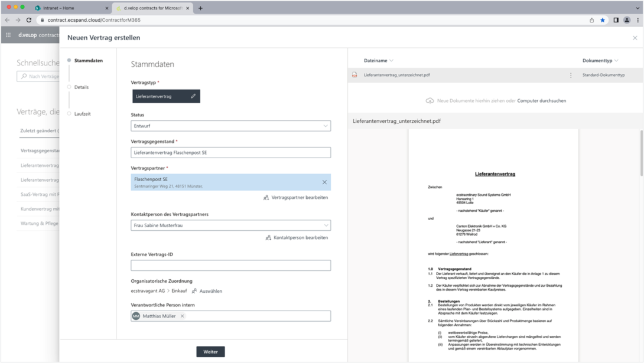Viewport: 644px width, 363px height.
Task: Click the Externe Vertrags-ID input field
Action: [x=231, y=266]
